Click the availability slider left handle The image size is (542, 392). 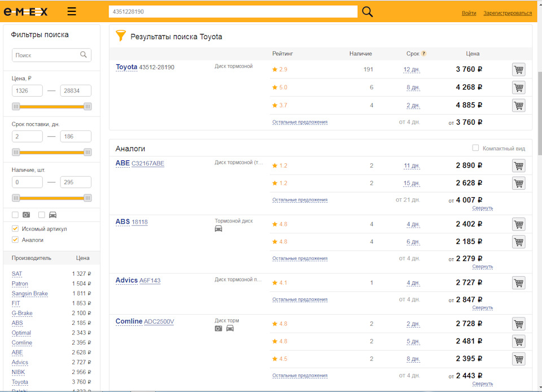[16, 198]
